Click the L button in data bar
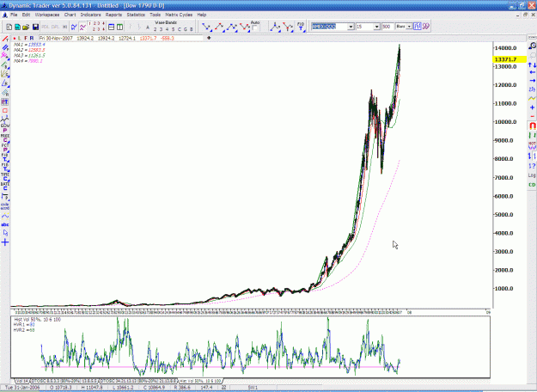 pos(19,38)
